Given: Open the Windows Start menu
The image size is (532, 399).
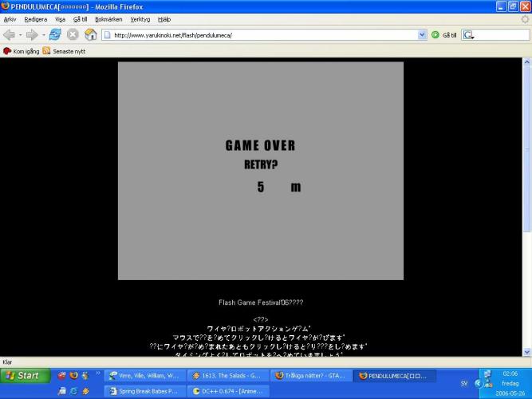Looking at the screenshot, I should tap(24, 376).
